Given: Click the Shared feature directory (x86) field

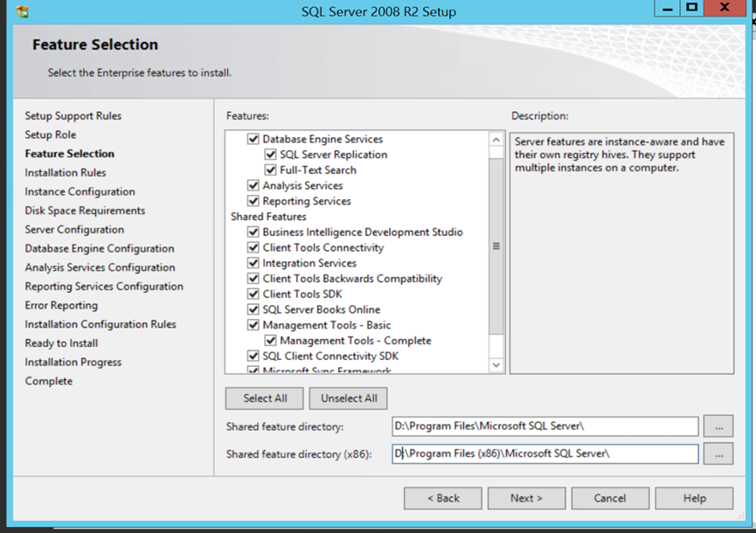Looking at the screenshot, I should click(545, 454).
